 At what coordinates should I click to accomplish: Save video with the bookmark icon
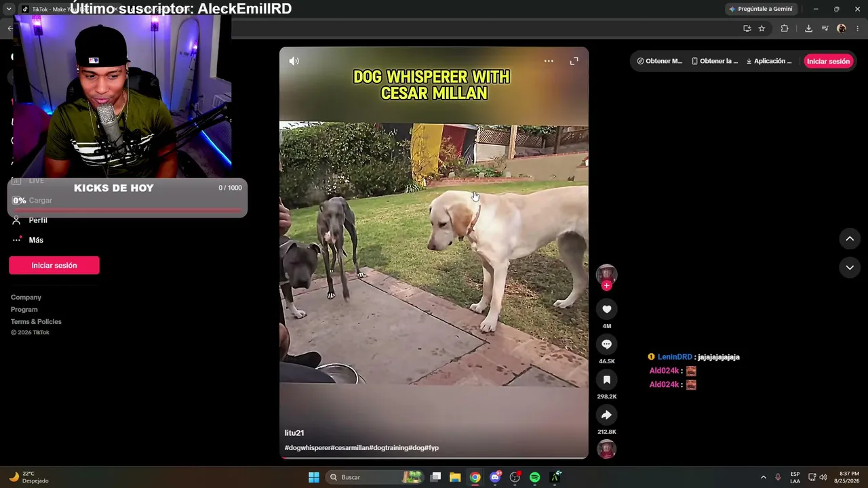607,380
